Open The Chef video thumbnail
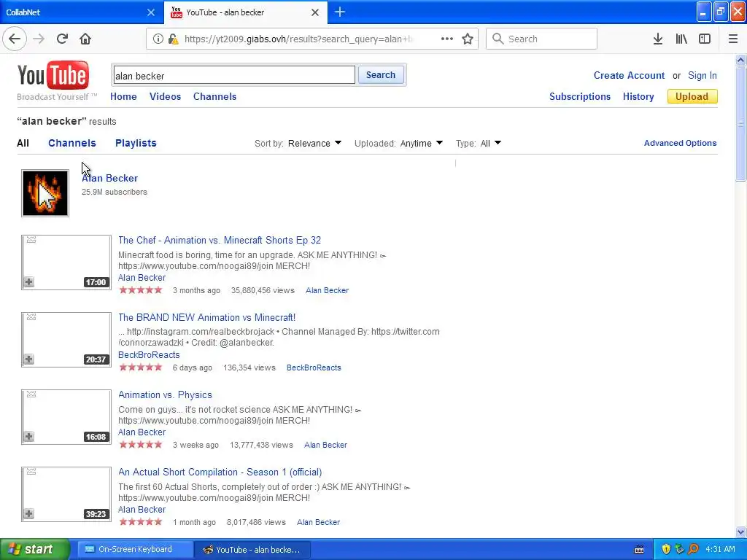Viewport: 747px width, 560px height. click(x=66, y=262)
